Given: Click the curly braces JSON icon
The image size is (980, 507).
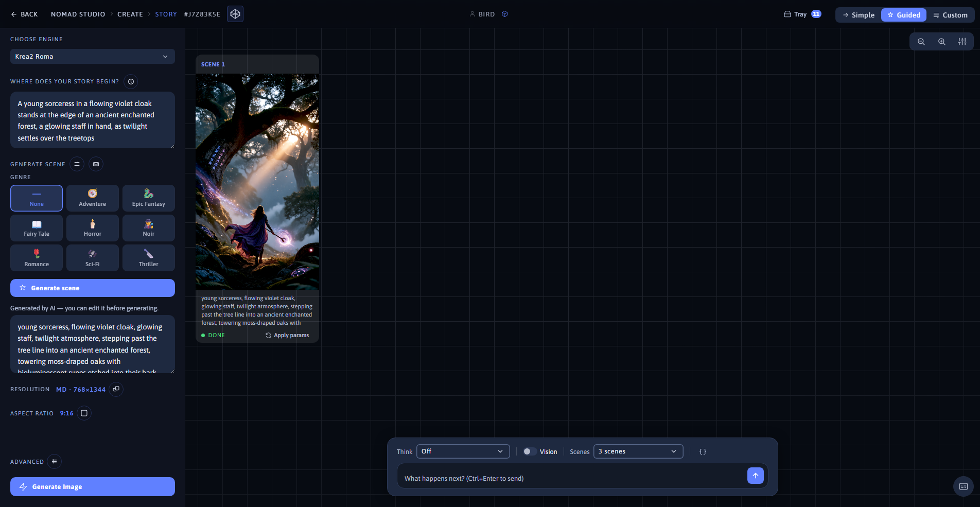Looking at the screenshot, I should coord(703,451).
